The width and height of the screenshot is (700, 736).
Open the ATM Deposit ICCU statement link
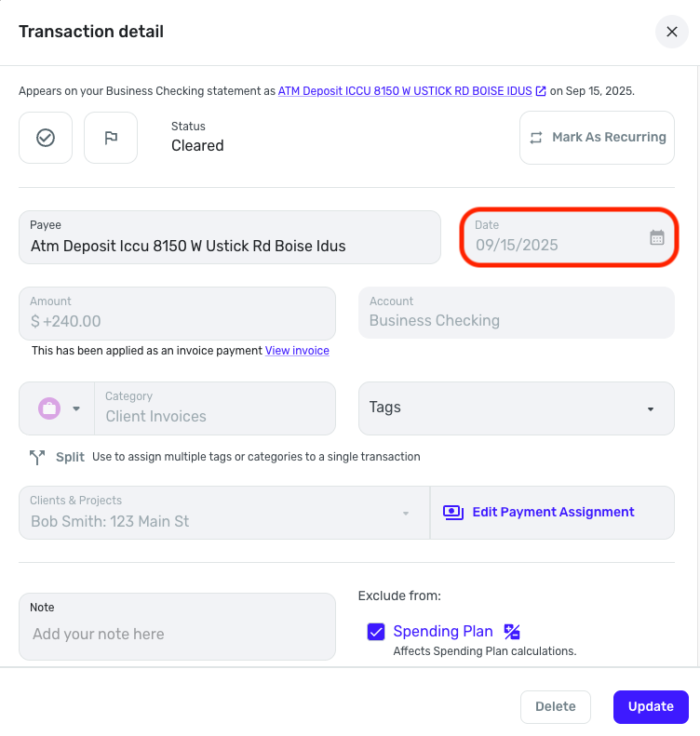(x=405, y=91)
